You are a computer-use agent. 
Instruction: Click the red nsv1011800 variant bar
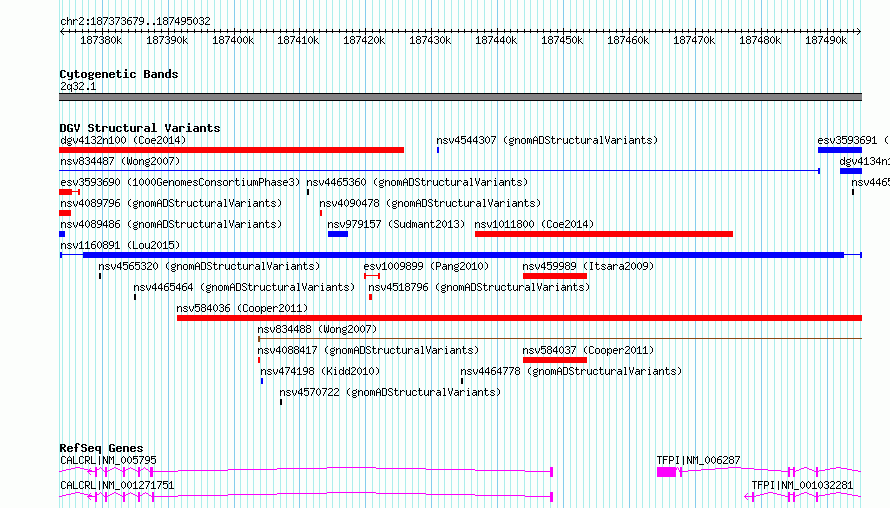point(604,234)
